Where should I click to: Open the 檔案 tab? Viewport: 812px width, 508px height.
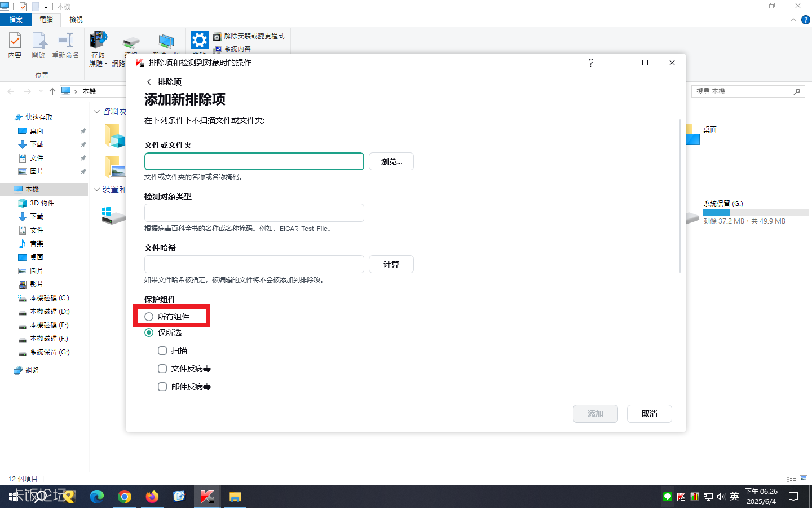tap(16, 20)
